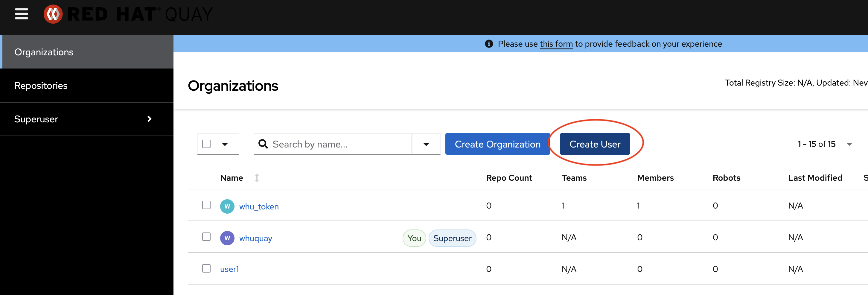Screen dimensions: 868x295
Task: Click the info icon in feedback banner
Action: [489, 44]
